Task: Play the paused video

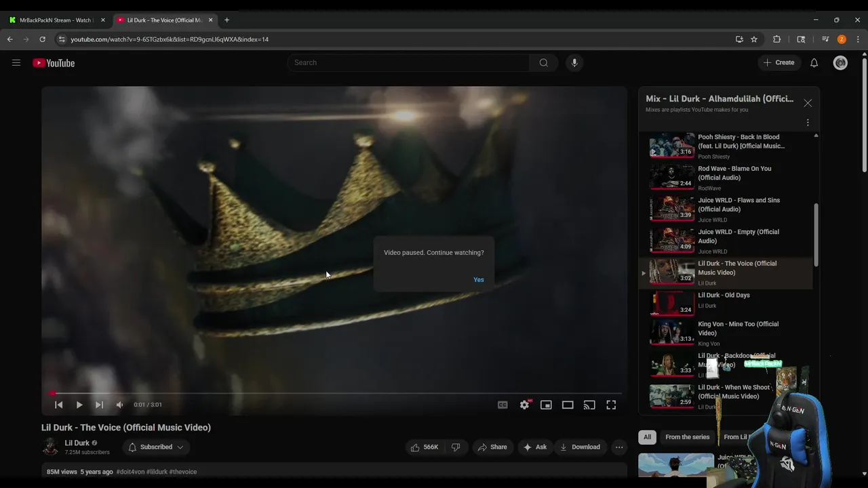Action: pyautogui.click(x=79, y=405)
